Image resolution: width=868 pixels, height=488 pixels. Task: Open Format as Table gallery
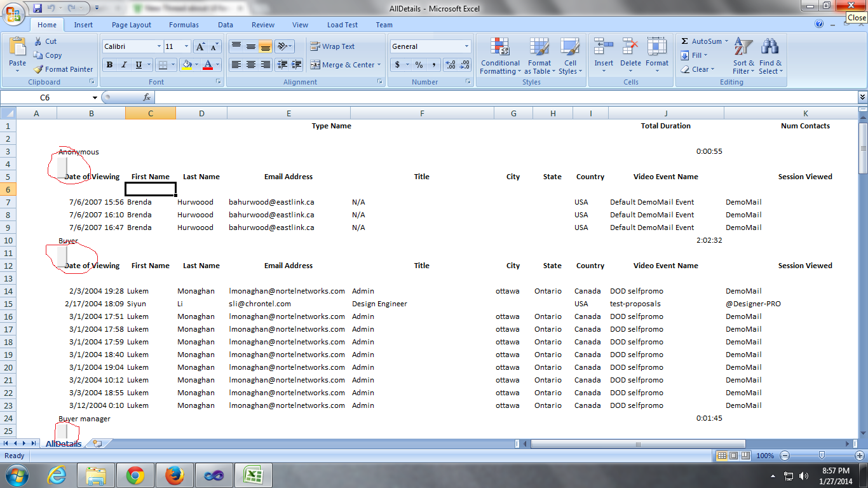(x=539, y=56)
